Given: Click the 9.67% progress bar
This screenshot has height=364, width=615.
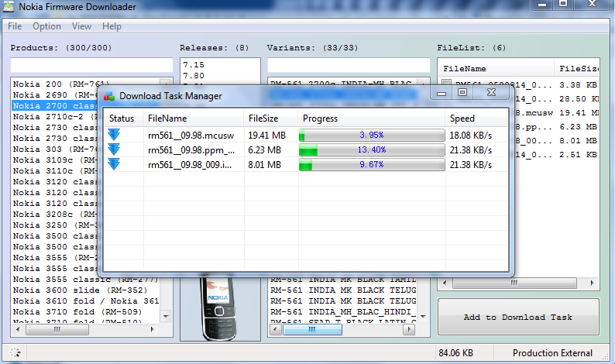Looking at the screenshot, I should coord(372,164).
